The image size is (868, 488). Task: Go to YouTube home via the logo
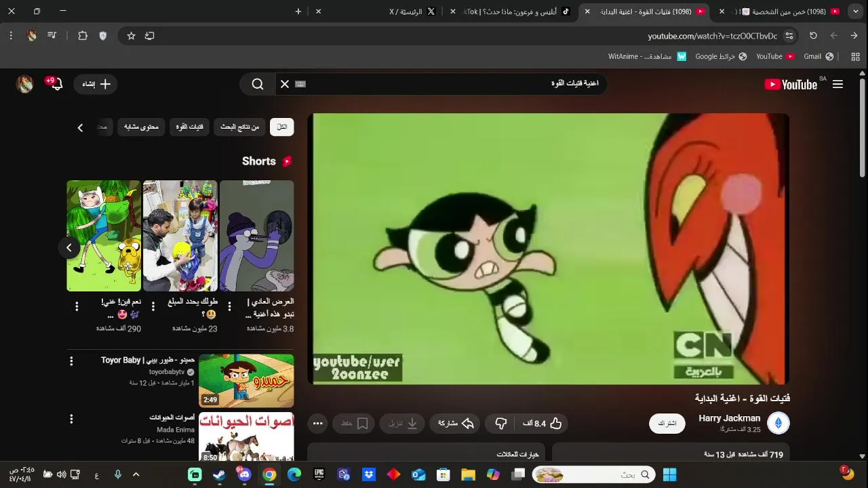pos(791,84)
